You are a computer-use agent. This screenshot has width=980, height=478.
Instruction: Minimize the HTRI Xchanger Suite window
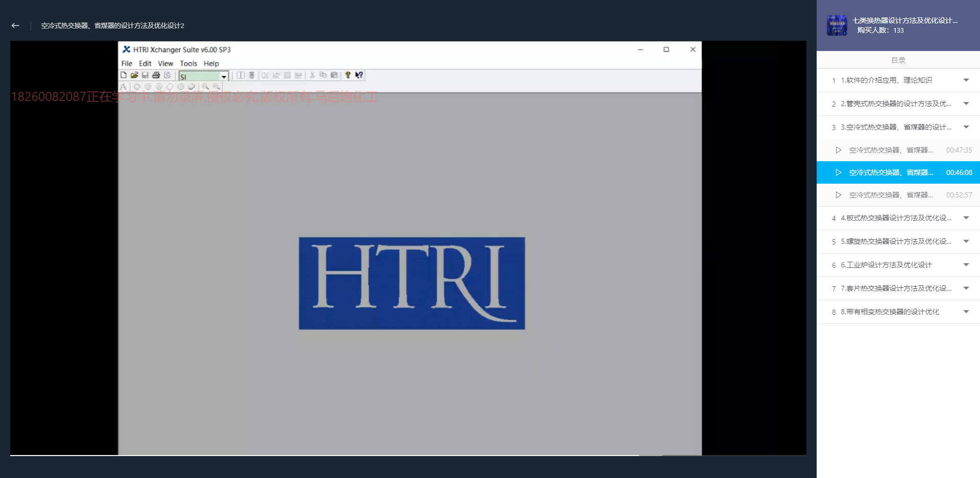641,49
